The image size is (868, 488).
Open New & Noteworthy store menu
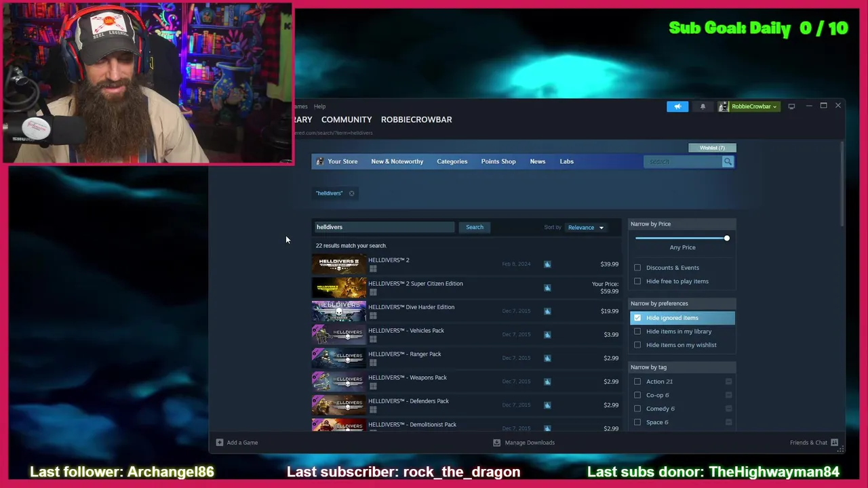pyautogui.click(x=397, y=161)
